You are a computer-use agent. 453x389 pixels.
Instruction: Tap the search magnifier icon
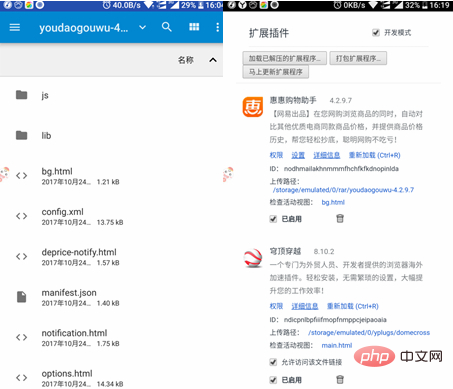[x=167, y=27]
